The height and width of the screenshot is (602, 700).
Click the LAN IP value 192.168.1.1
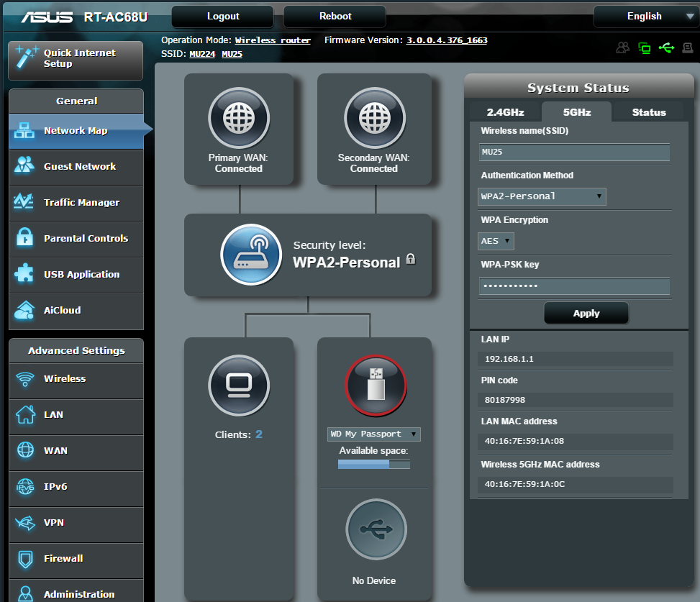point(509,359)
